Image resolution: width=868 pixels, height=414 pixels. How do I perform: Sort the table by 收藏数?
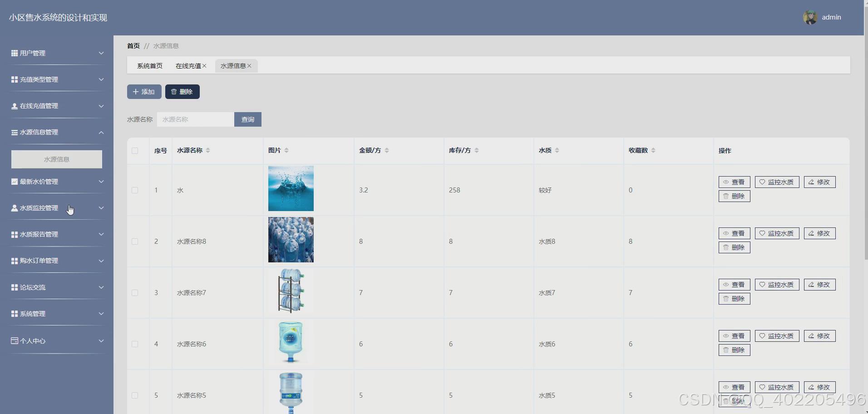[x=653, y=150]
